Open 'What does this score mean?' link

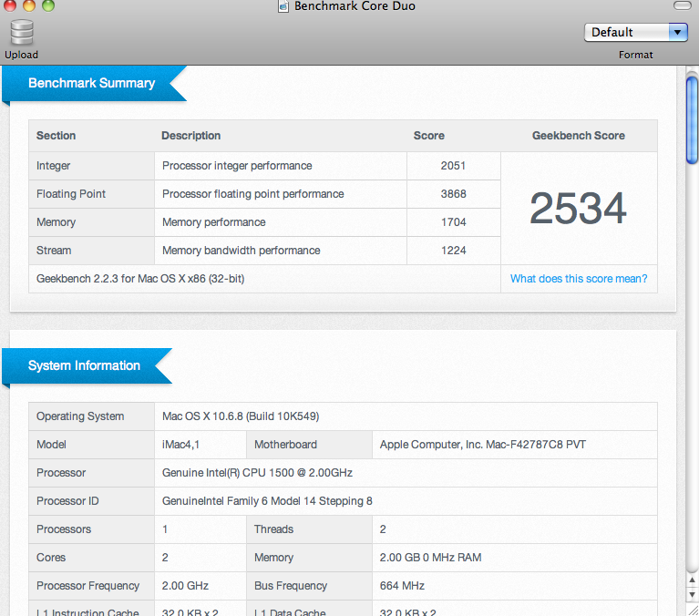click(x=579, y=279)
